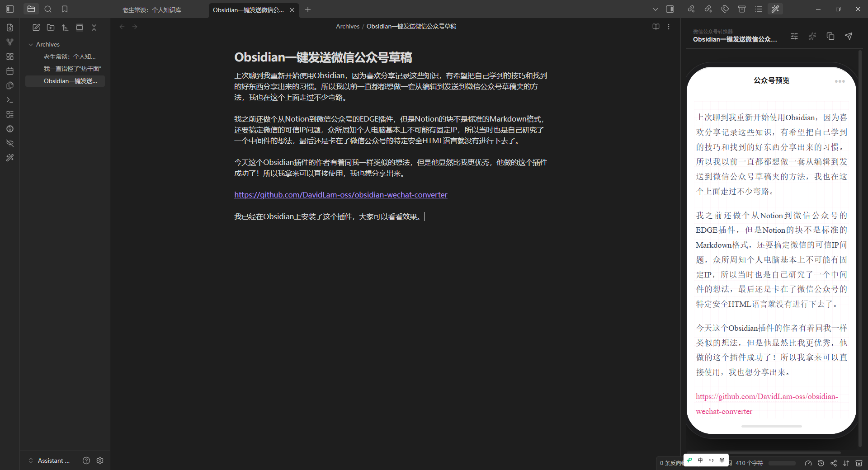Open the file explorer tab icon
The width and height of the screenshot is (868, 470).
pos(31,9)
